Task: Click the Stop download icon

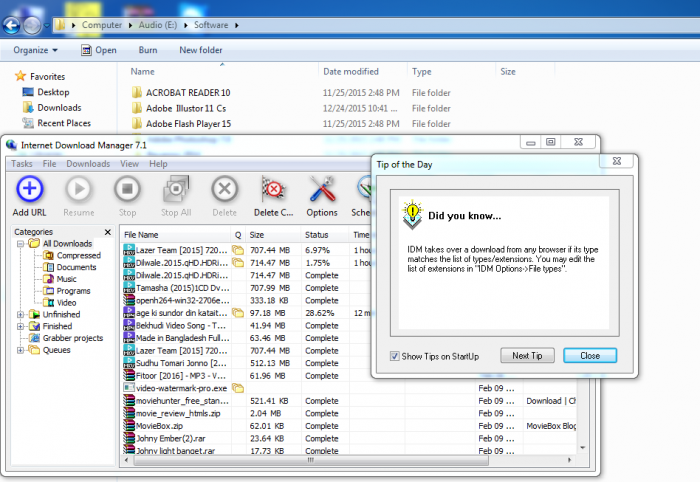Action: pyautogui.click(x=127, y=189)
